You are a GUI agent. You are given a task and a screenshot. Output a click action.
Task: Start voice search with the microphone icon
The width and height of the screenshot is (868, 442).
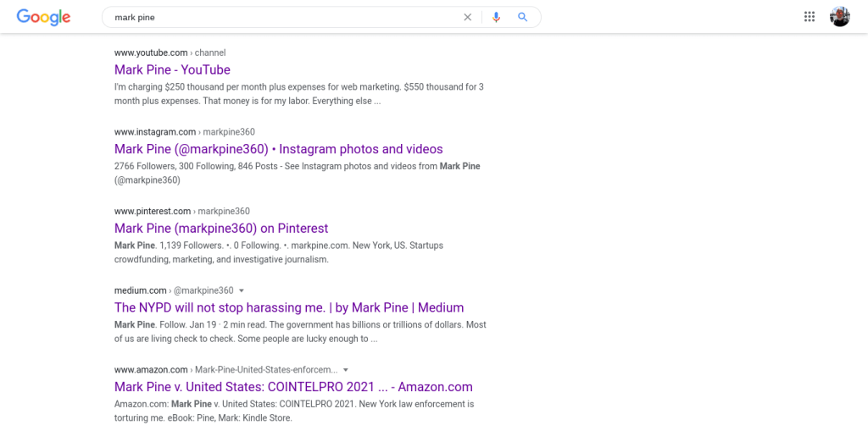[x=496, y=17]
